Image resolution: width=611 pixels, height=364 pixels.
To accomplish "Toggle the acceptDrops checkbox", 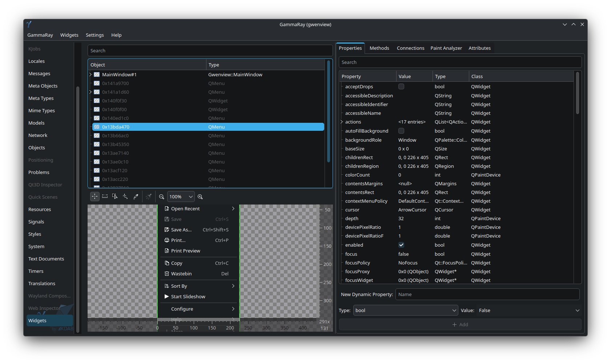I will tap(401, 86).
